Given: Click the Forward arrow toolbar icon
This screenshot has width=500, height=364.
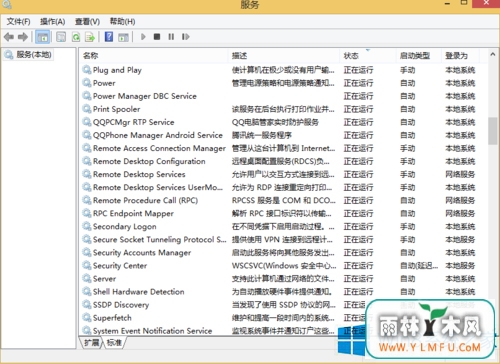Looking at the screenshot, I should click(x=23, y=37).
